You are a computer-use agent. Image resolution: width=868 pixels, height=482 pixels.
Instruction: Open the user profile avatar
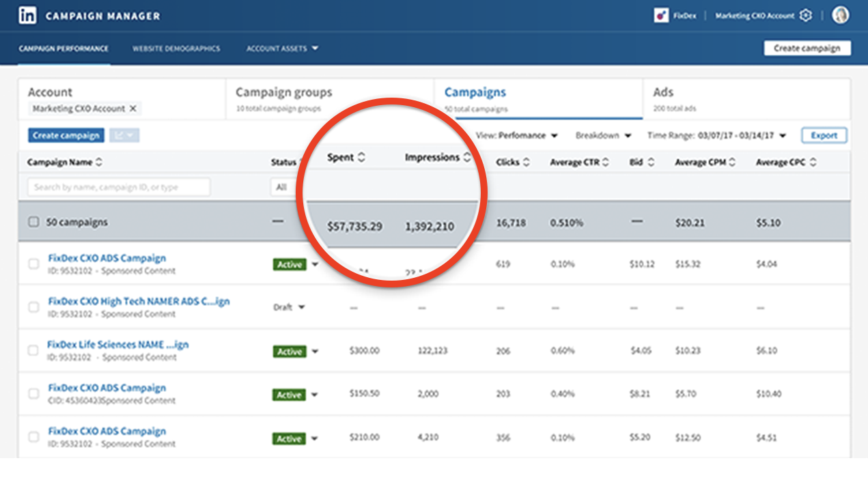tap(841, 16)
